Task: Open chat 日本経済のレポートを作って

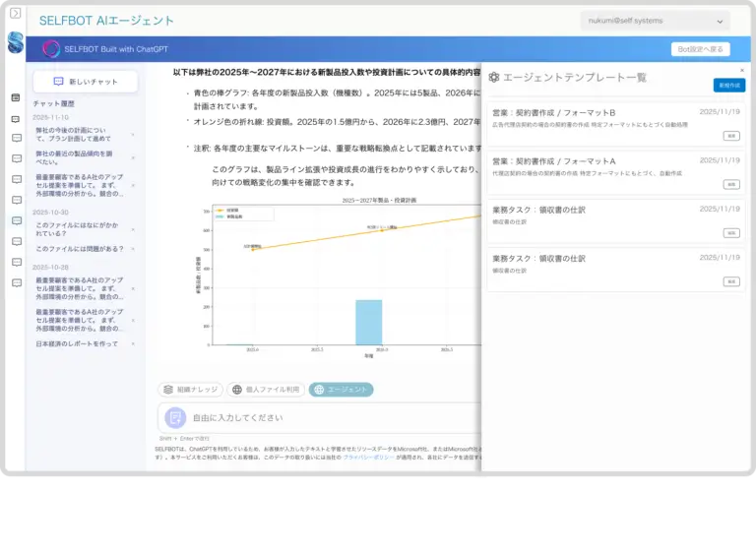Action: [77, 343]
